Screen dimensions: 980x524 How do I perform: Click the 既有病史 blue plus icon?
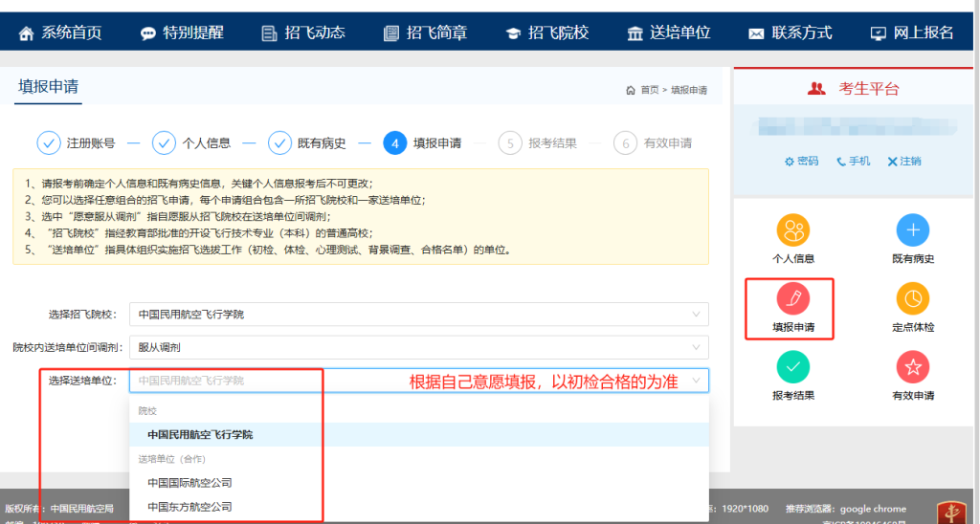click(911, 231)
